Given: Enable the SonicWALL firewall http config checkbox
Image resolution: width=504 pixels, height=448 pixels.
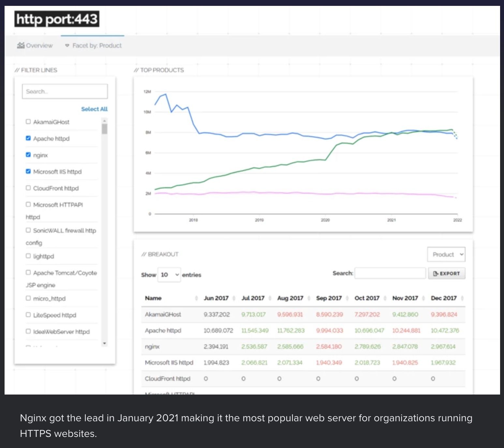Looking at the screenshot, I should coord(28,230).
